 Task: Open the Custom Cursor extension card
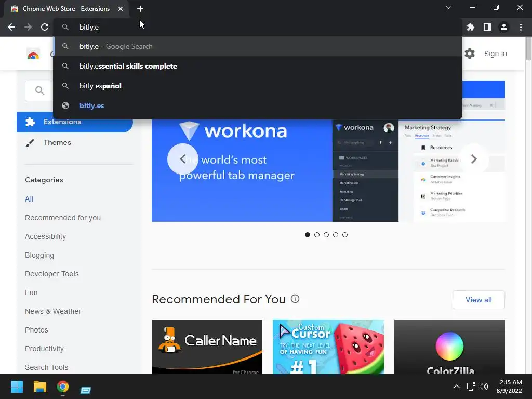coord(328,347)
